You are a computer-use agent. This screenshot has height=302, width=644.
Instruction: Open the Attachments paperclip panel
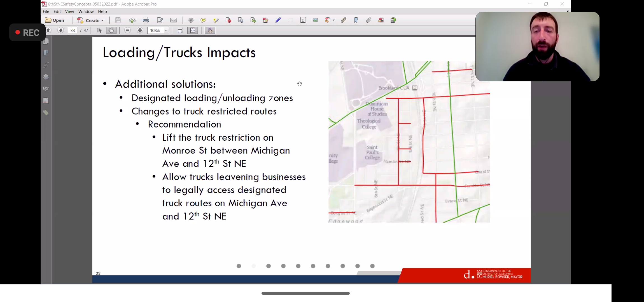click(46, 65)
